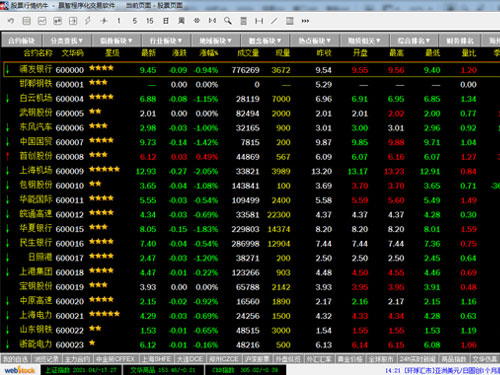Expand the 分类查找 dropdown
Image resolution: width=500 pixels, height=375 pixels.
coord(66,41)
